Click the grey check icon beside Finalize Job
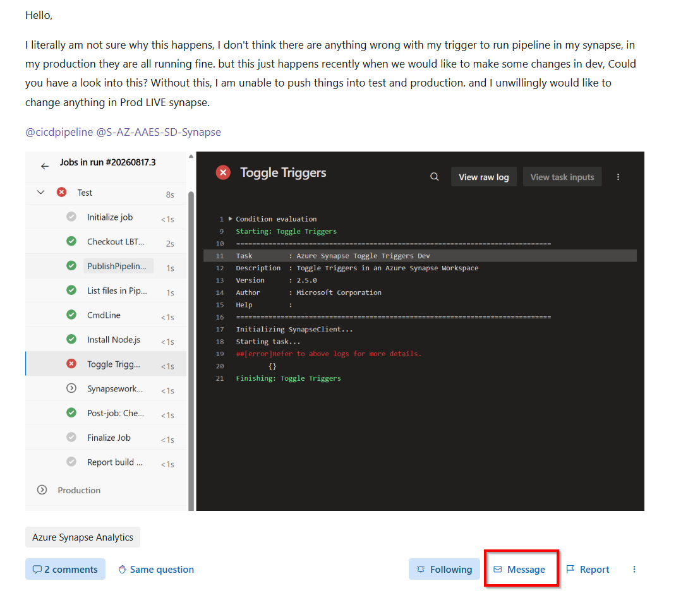This screenshot has width=700, height=593. [x=71, y=438]
